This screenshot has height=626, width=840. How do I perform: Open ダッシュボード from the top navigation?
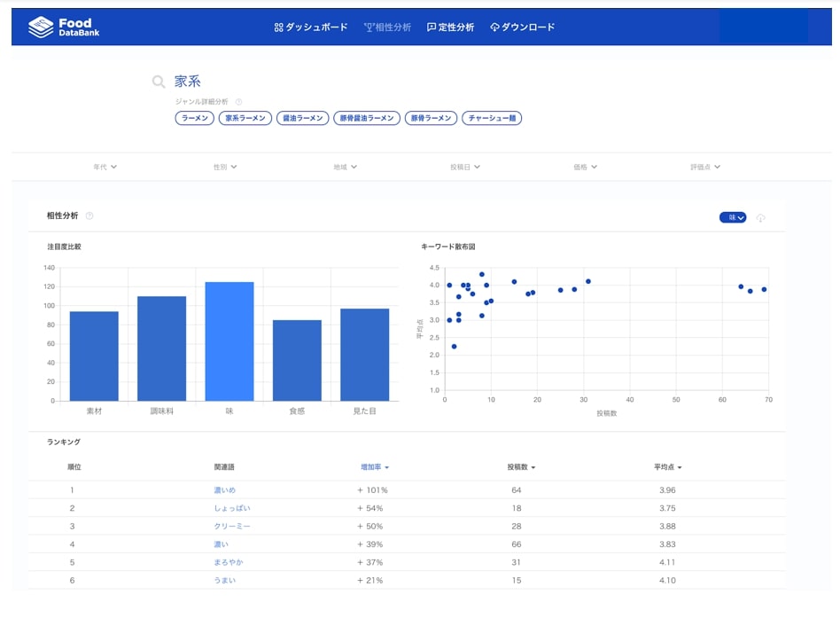[x=311, y=27]
